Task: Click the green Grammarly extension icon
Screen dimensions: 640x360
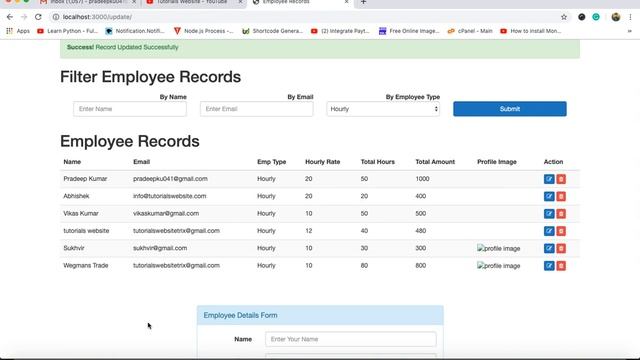Action: pyautogui.click(x=596, y=17)
